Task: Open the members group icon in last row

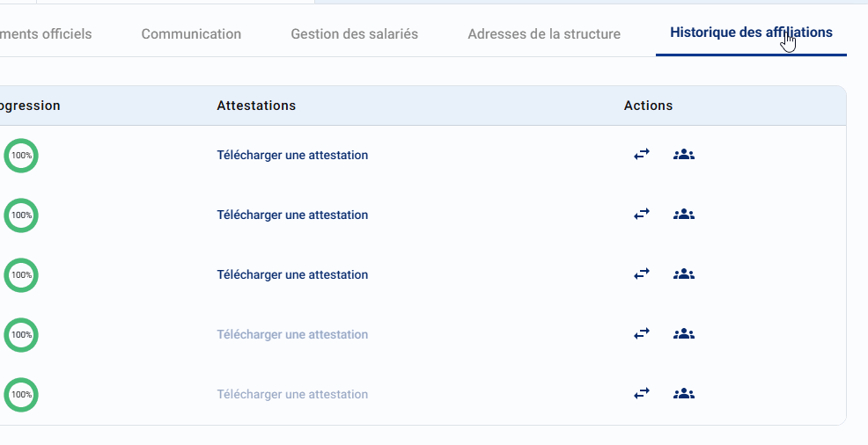Action: click(684, 394)
